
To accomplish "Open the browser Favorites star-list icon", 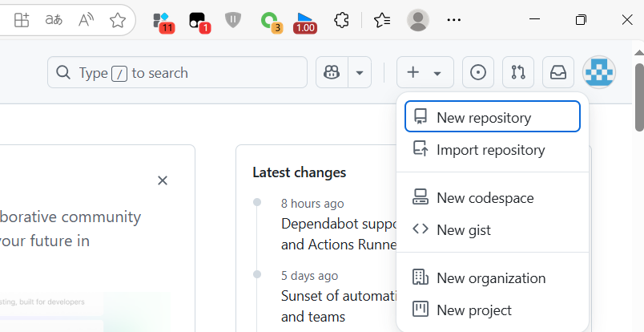I will click(x=382, y=21).
